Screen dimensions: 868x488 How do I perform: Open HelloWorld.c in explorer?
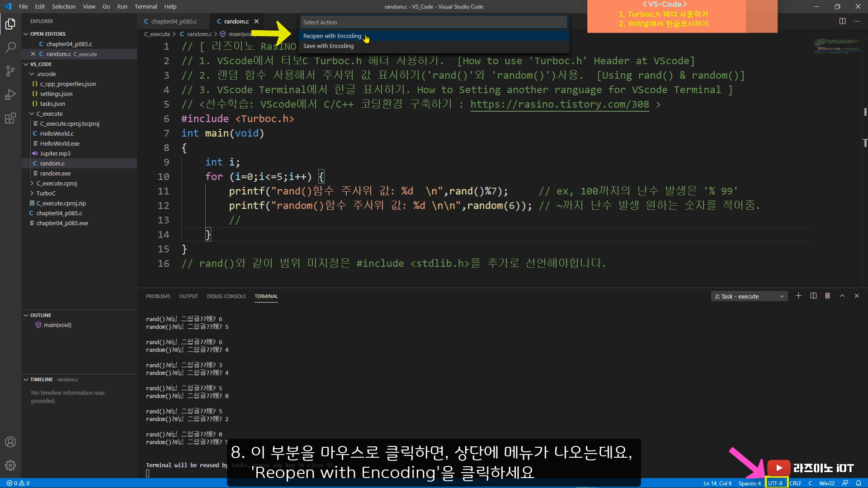coord(57,133)
